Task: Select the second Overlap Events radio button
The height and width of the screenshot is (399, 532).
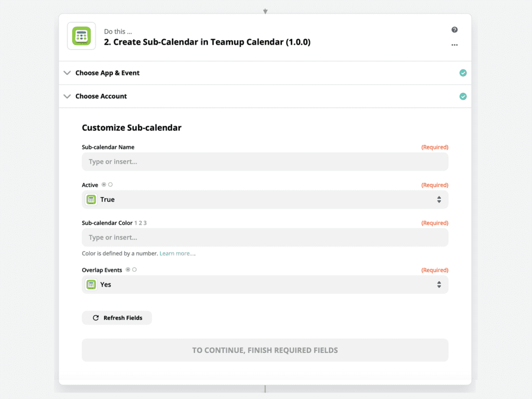Action: coord(135,270)
